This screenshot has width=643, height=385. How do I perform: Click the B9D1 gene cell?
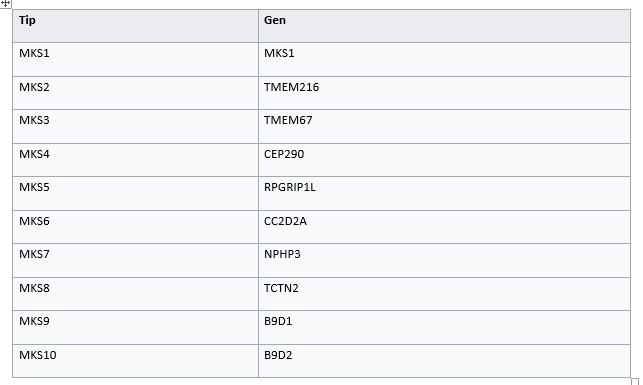click(x=444, y=328)
